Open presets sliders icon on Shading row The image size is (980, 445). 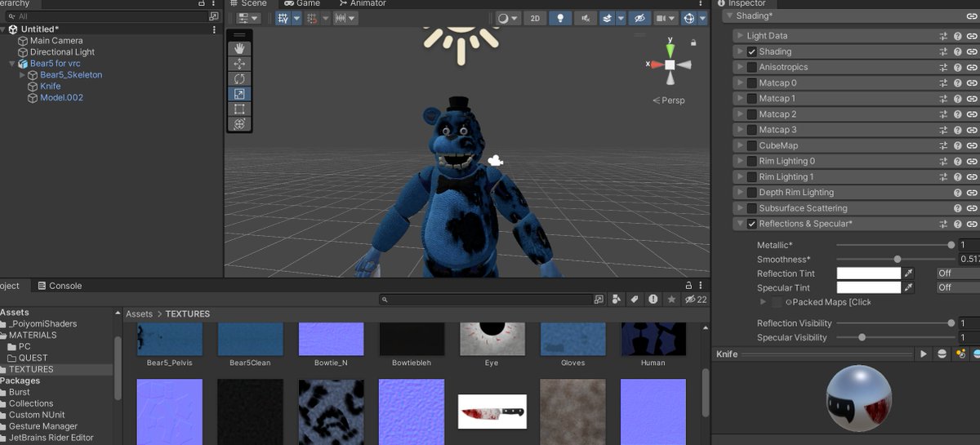pos(943,51)
